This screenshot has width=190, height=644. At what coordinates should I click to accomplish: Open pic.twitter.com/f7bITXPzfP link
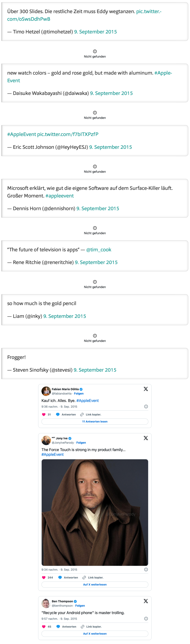(68, 134)
